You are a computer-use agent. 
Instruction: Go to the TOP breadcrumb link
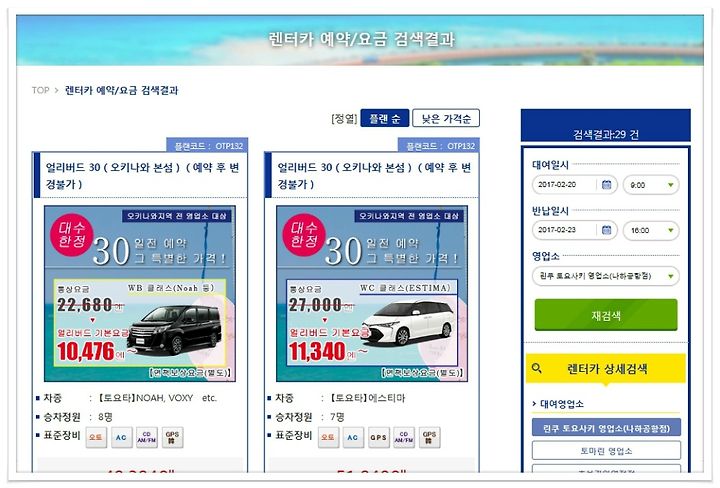[x=40, y=90]
